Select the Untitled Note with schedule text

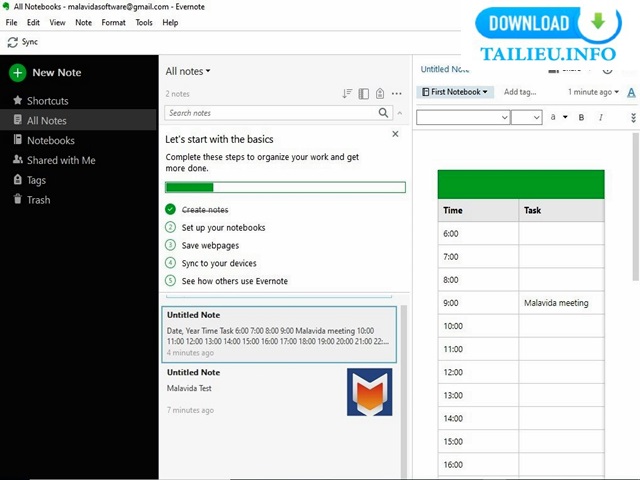279,334
